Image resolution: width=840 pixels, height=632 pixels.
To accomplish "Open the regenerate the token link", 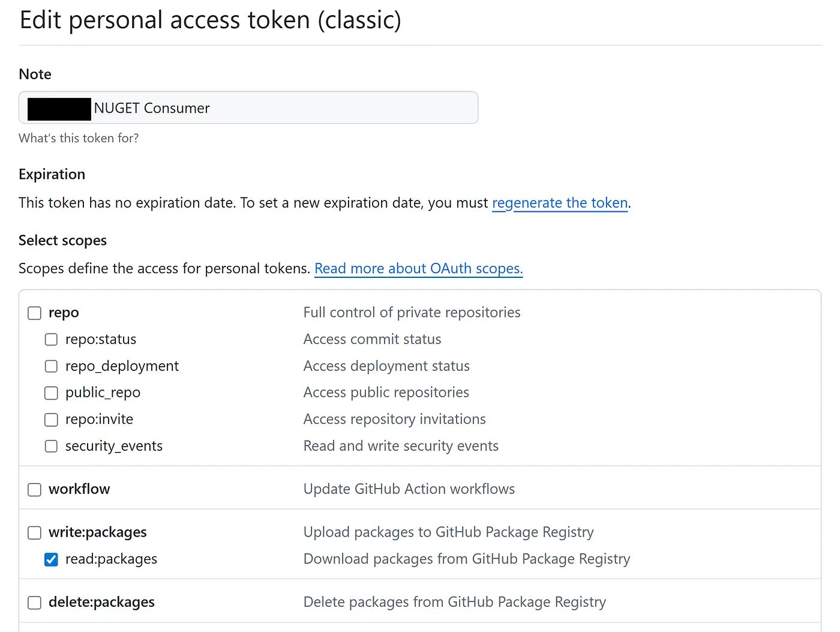I will [x=559, y=203].
